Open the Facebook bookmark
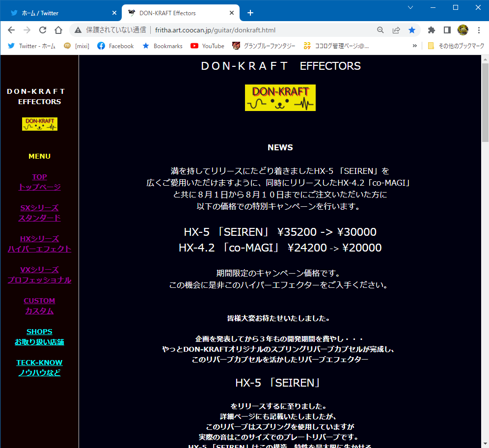Viewport: 489px width, 448px height. [115, 46]
